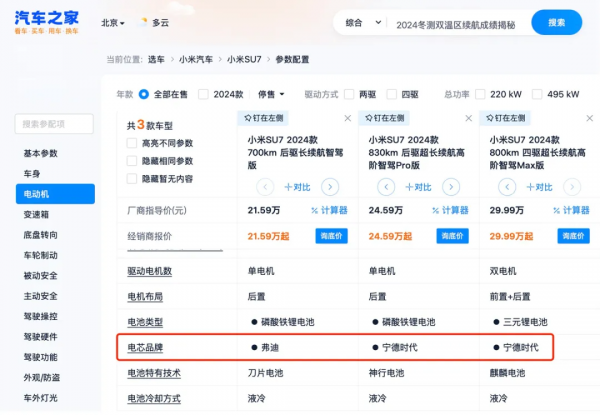The width and height of the screenshot is (600, 415).
Task: Click the 搜索参配项 search box
Action: [x=54, y=124]
